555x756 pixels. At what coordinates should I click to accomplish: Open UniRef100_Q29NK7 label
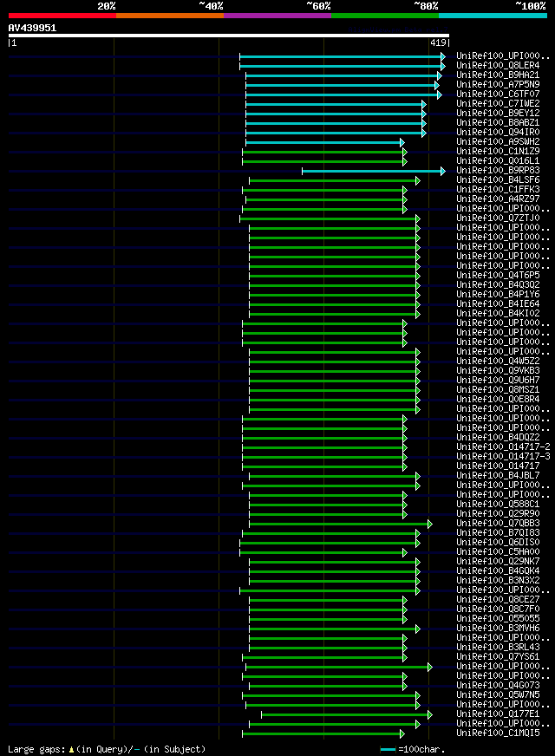point(498,562)
